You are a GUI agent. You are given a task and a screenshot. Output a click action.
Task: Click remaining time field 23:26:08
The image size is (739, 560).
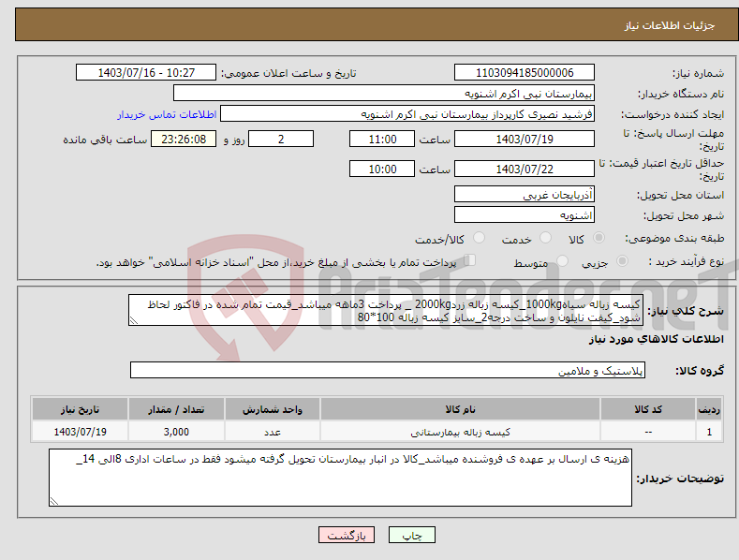click(184, 139)
